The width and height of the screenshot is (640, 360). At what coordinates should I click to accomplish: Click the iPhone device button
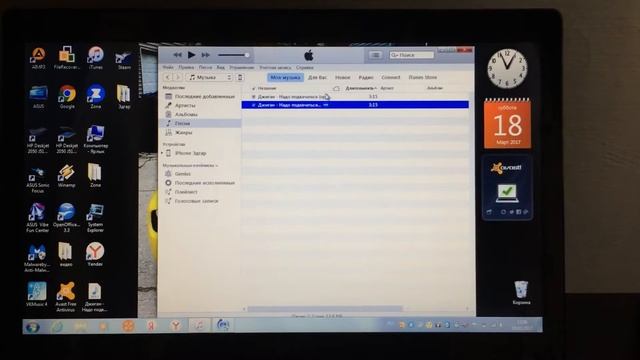pyautogui.click(x=240, y=77)
